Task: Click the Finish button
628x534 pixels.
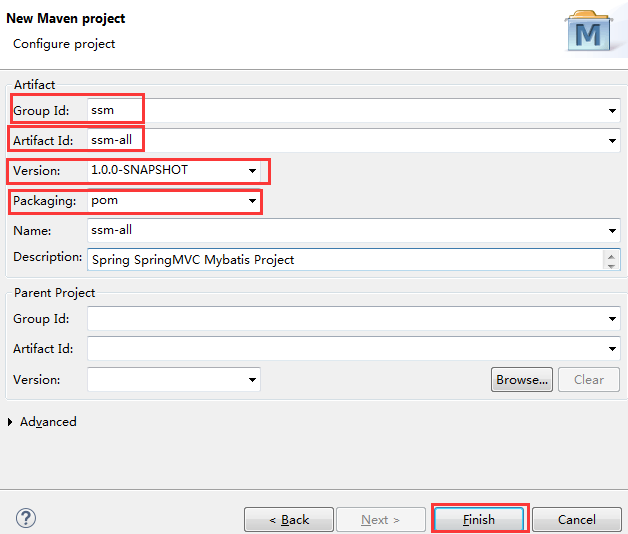Action: (x=479, y=520)
